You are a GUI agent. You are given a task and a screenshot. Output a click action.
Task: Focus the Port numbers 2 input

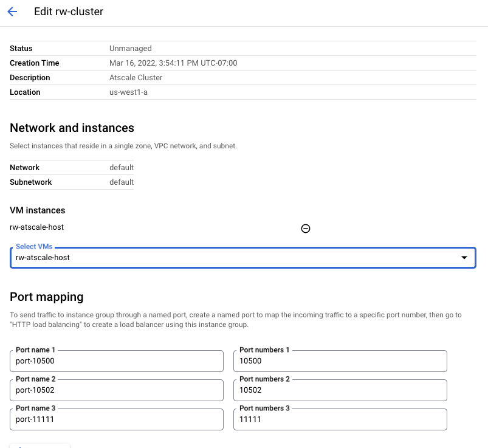[x=340, y=390]
